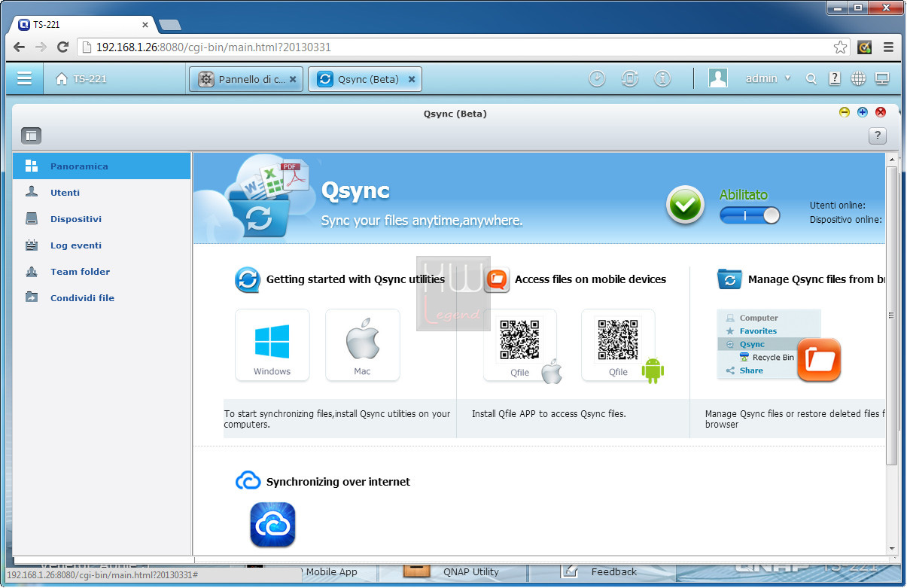Click Utenti online text
Image resolution: width=907 pixels, height=588 pixels.
click(x=837, y=206)
